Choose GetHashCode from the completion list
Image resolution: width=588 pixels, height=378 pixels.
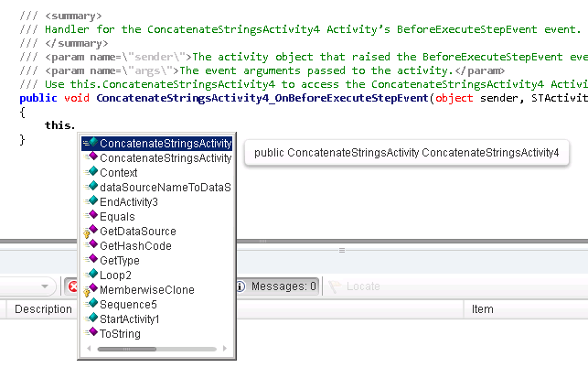pyautogui.click(x=135, y=245)
